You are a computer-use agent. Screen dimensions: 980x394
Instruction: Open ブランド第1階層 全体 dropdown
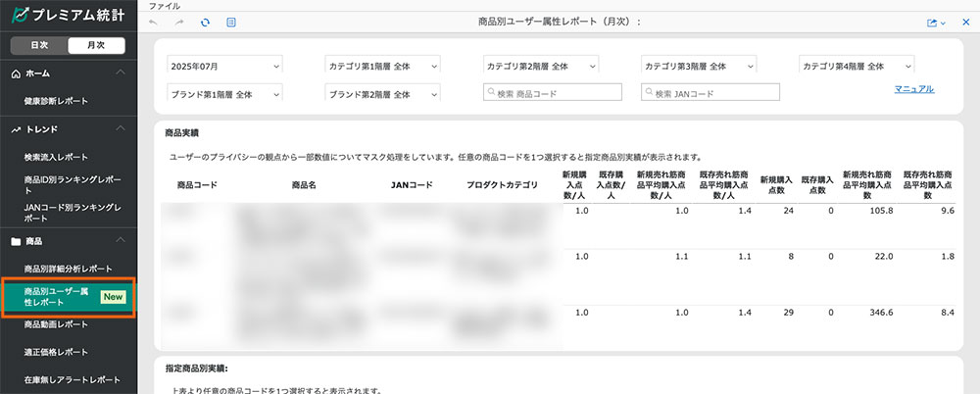[225, 93]
